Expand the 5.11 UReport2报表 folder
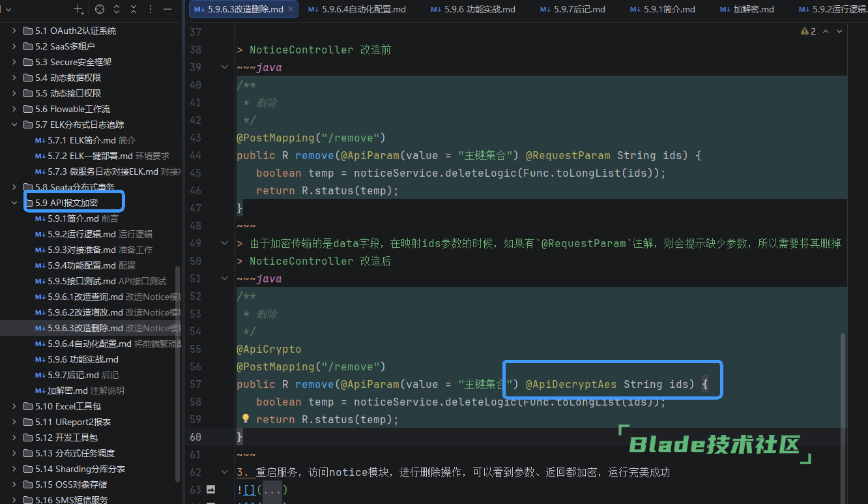The width and height of the screenshot is (868, 504). click(x=14, y=422)
